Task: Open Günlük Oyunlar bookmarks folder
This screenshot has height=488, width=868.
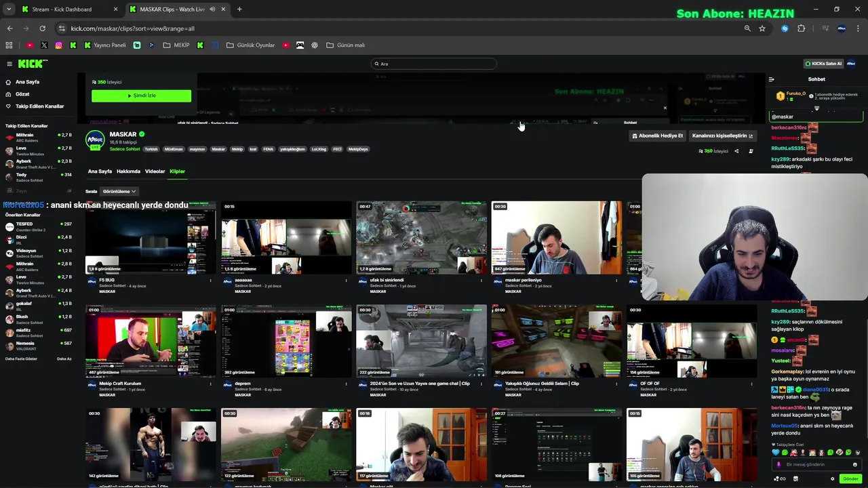Action: [250, 45]
